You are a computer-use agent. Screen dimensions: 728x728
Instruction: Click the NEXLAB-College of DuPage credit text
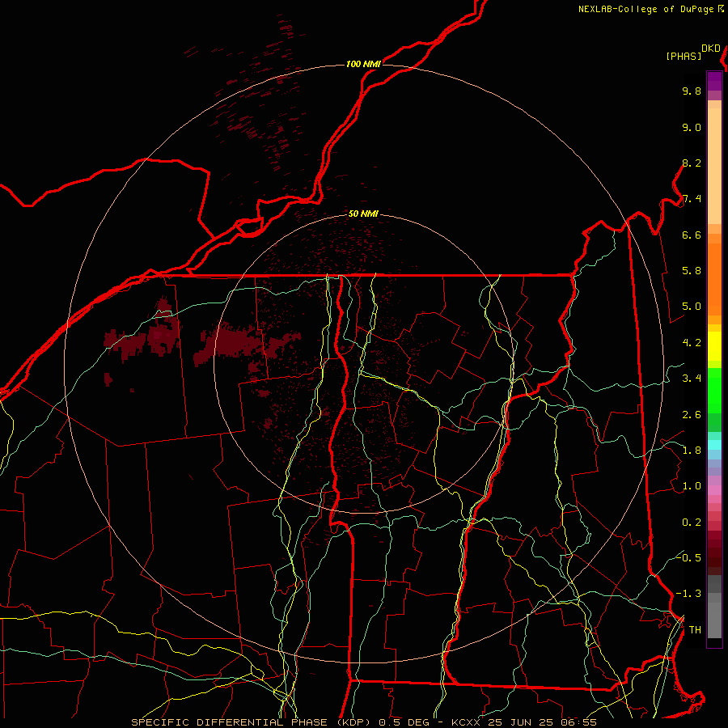click(647, 9)
